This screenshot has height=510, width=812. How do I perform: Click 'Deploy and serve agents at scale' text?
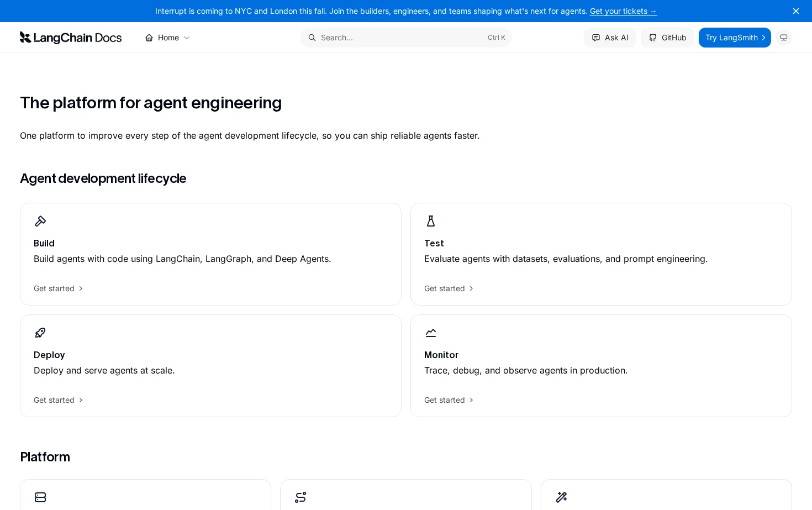pos(104,370)
